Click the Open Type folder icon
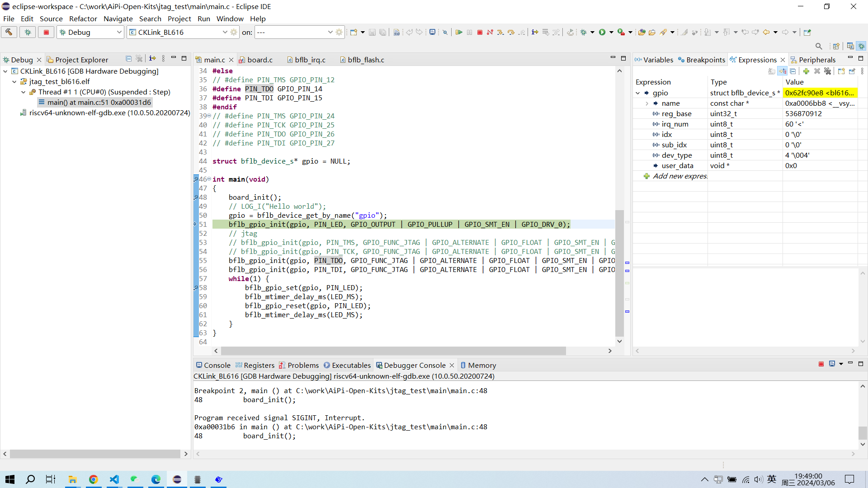The image size is (868, 488). click(x=642, y=32)
